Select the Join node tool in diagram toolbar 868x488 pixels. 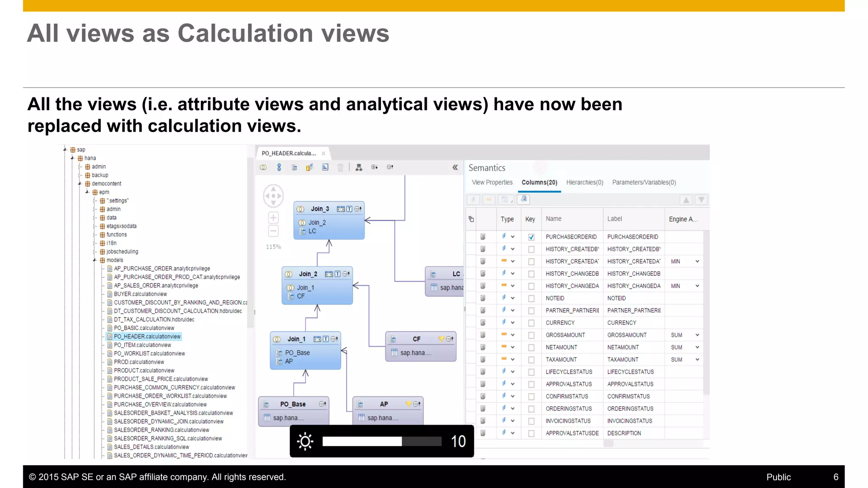pos(263,167)
